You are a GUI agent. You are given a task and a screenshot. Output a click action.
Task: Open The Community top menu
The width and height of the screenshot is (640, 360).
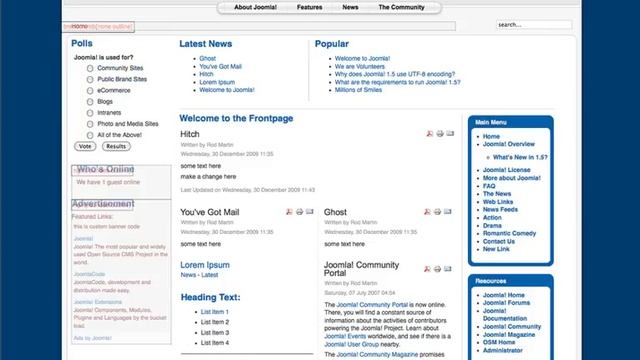pos(401,7)
